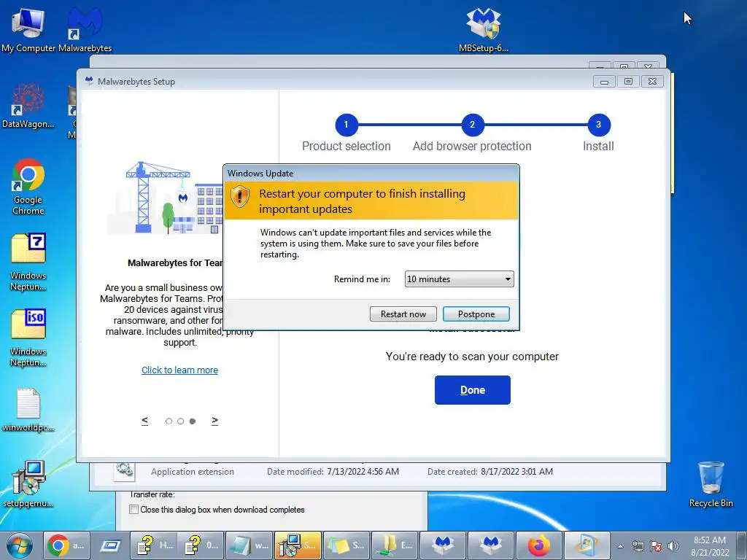Viewport: 747px width, 560px height.
Task: Select the third carousel dot
Action: (x=193, y=421)
